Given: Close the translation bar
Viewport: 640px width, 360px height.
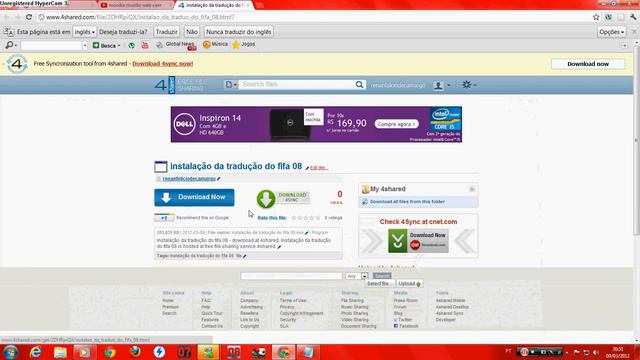Looking at the screenshot, I should point(634,31).
